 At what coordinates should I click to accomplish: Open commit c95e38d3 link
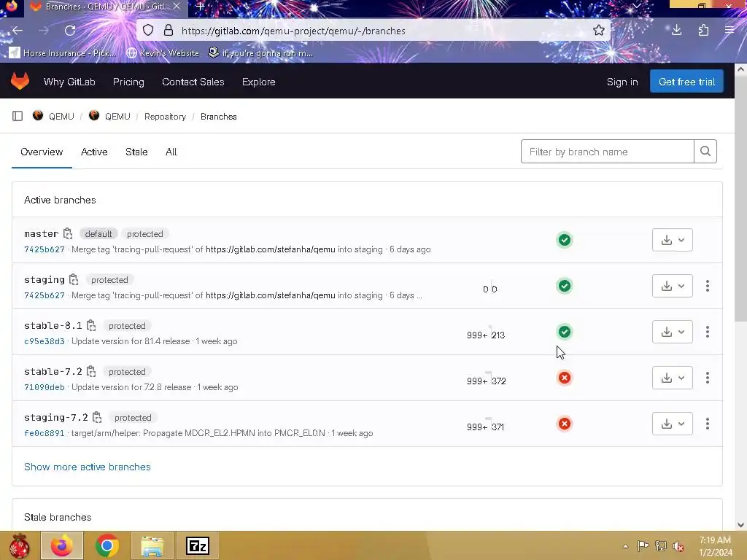coord(44,341)
